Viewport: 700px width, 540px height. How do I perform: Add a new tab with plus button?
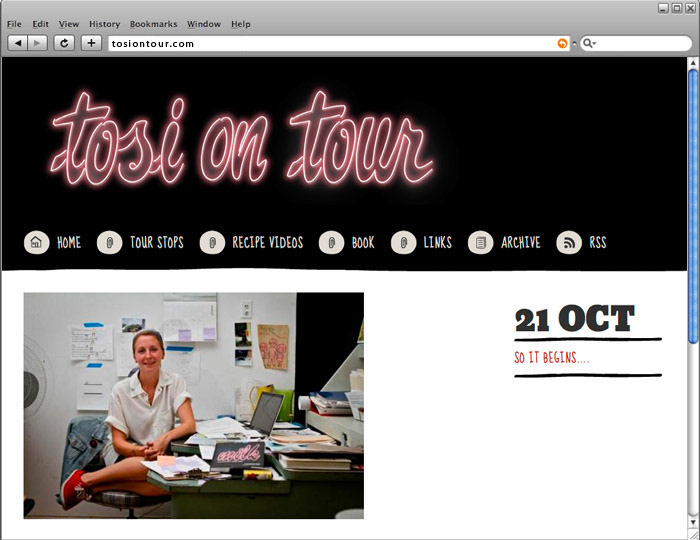(x=91, y=43)
